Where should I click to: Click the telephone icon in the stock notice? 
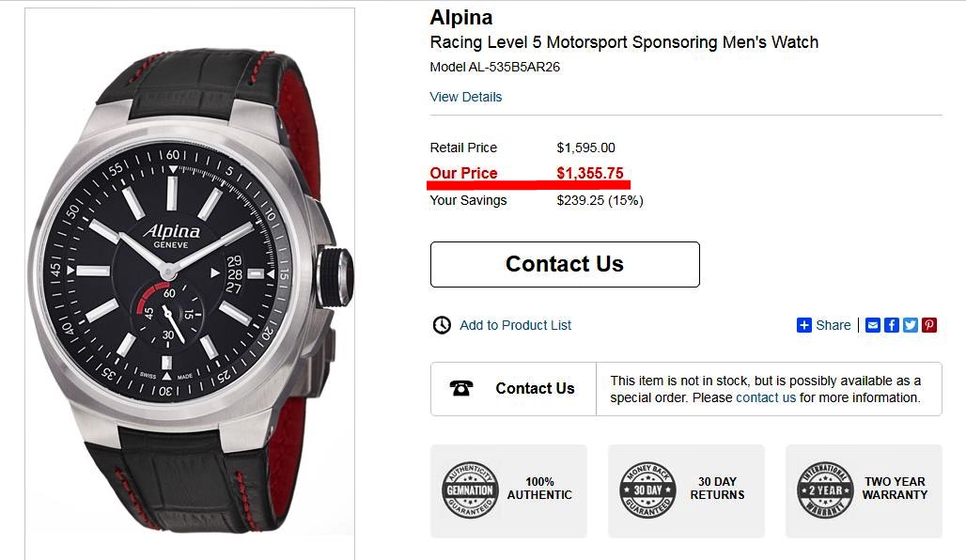pyautogui.click(x=461, y=389)
